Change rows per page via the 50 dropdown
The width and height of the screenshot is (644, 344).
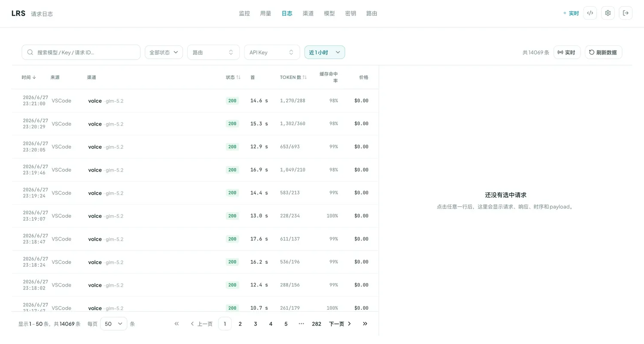pos(113,324)
